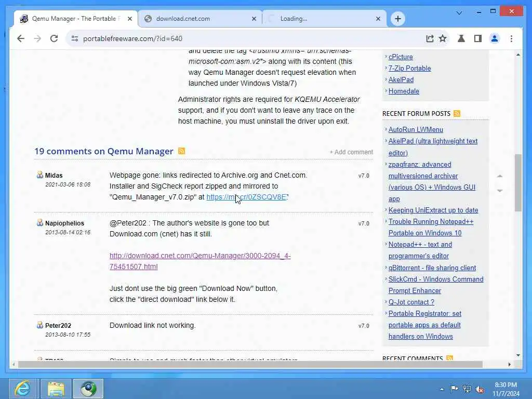Open SlickCmd Windows Command Prompt Enhancer post
Viewport: 532px width, 399px height.
click(x=436, y=285)
